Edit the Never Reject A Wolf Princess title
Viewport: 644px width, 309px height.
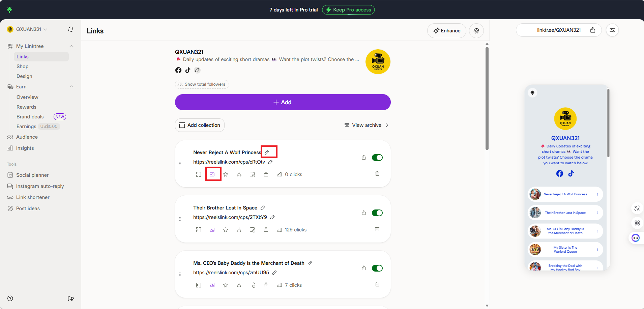coord(267,152)
